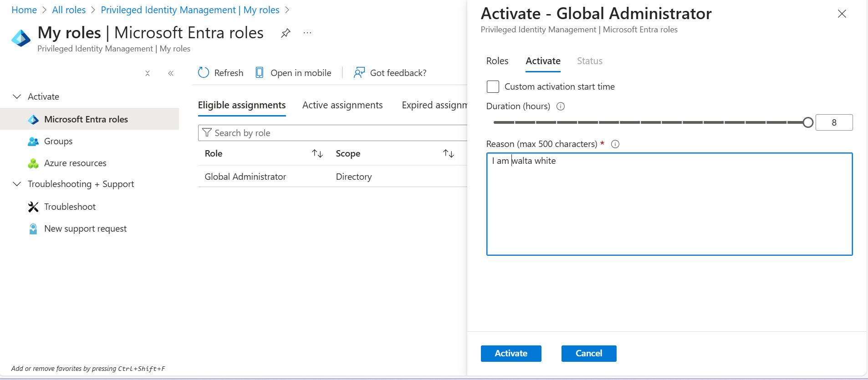This screenshot has width=868, height=380.
Task: Sort by Role column arrows
Action: click(x=317, y=154)
